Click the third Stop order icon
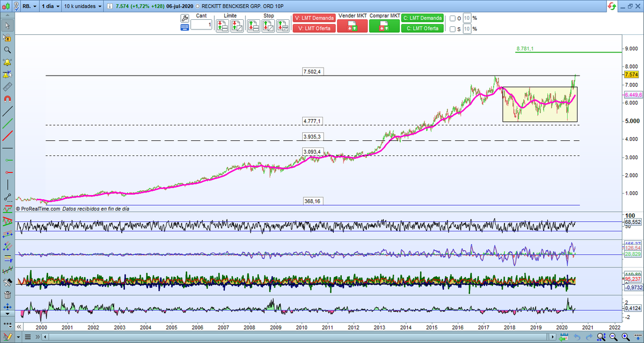 283,26
